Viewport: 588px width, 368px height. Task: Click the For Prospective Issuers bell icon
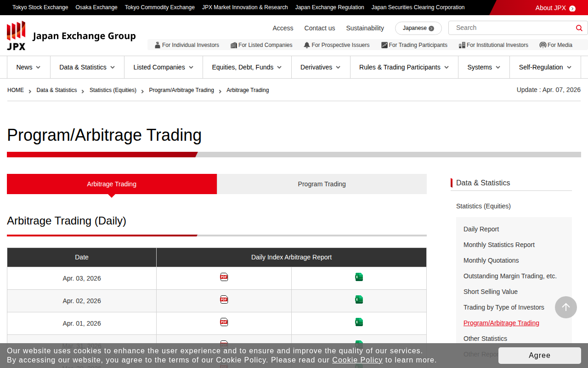point(307,45)
